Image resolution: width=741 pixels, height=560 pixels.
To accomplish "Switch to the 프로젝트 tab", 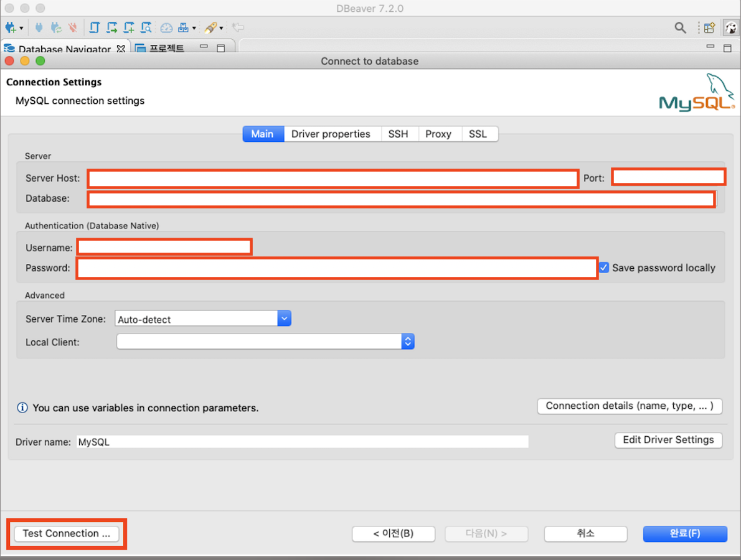I will [160, 48].
